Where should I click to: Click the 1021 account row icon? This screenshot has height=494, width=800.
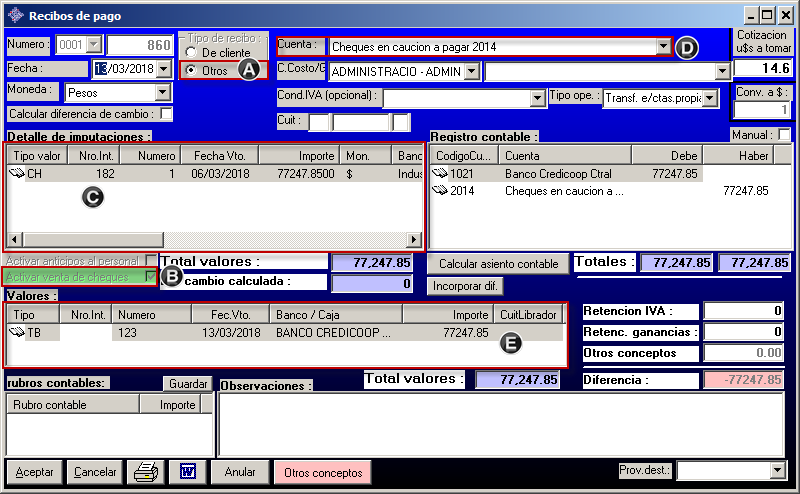tap(439, 174)
